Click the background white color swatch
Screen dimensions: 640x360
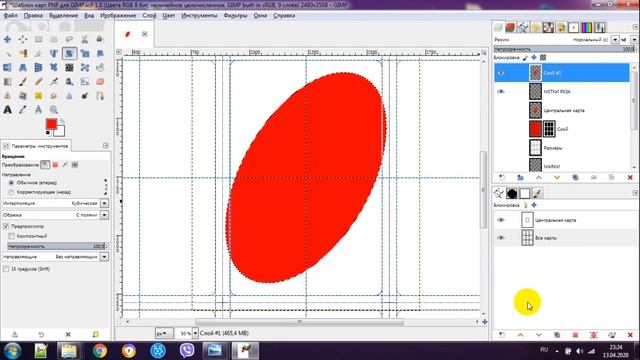[x=60, y=131]
